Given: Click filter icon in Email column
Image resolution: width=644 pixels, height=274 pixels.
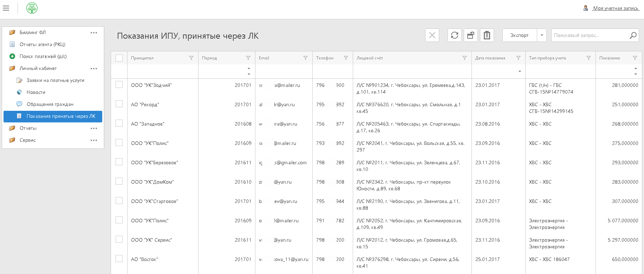Looking at the screenshot, I should [305, 58].
